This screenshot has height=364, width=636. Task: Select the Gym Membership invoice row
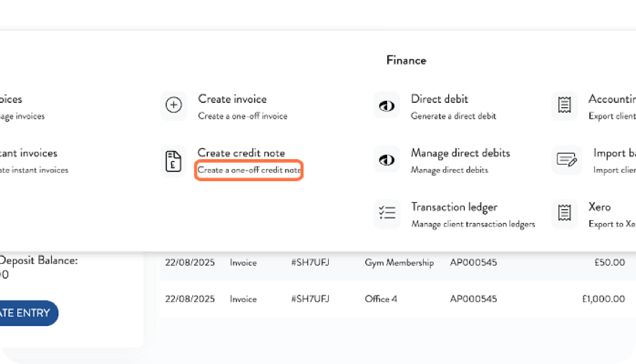pos(399,263)
